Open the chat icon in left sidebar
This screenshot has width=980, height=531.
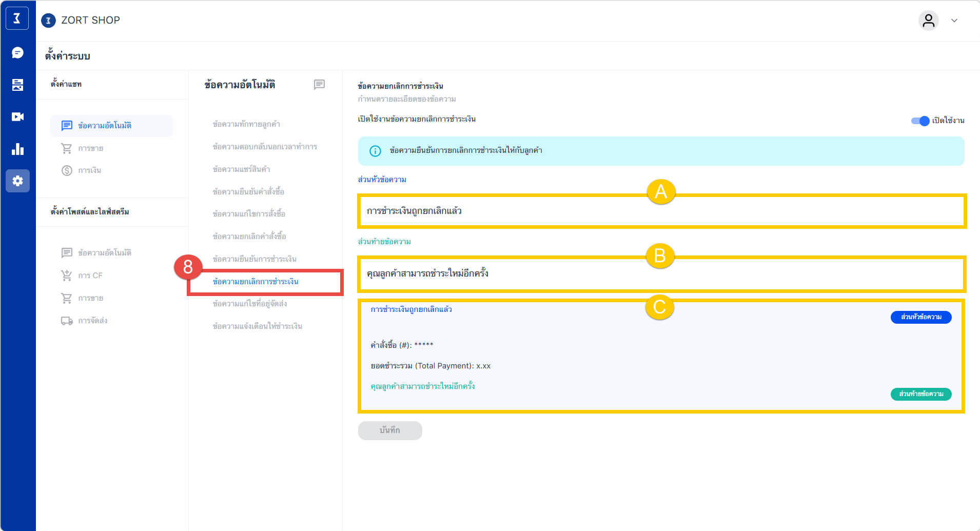17,53
